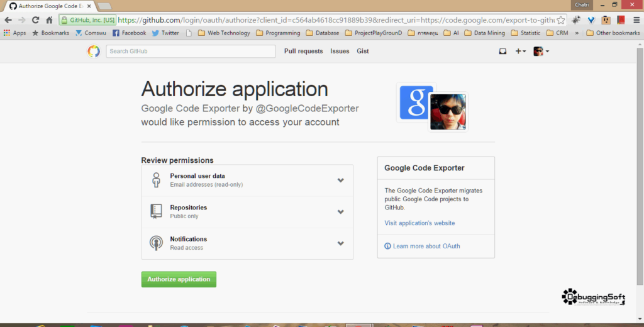Open the Web Technology bookmark folder
644x327 pixels.
tap(224, 33)
